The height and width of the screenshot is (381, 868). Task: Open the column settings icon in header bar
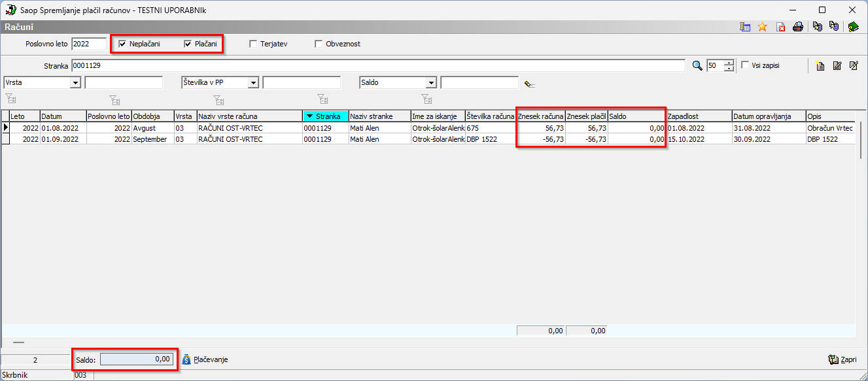click(x=745, y=27)
